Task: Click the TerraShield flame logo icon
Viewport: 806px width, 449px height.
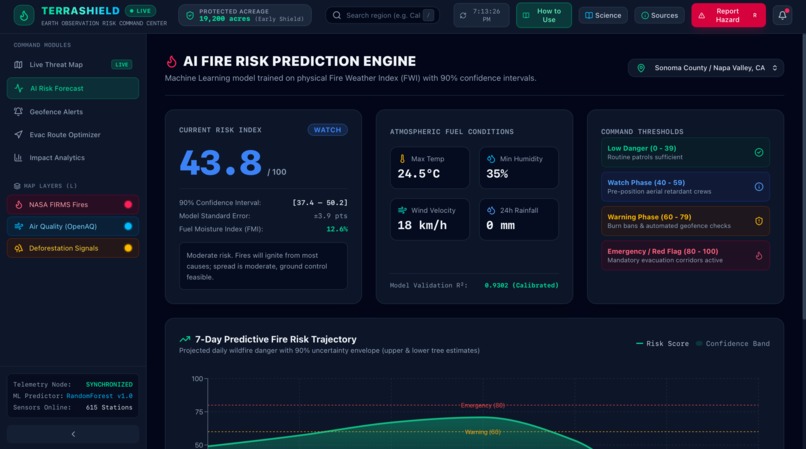Action: (x=24, y=15)
